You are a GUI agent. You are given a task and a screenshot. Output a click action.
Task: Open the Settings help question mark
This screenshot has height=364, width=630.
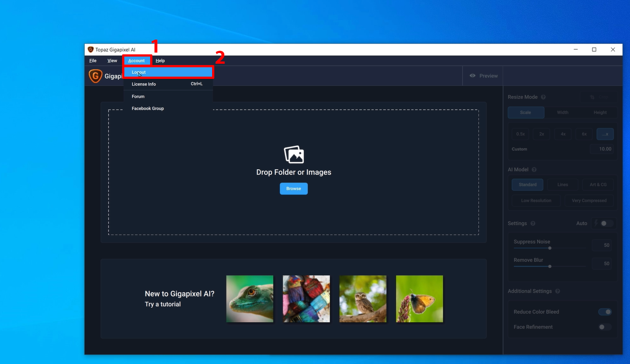pos(533,224)
